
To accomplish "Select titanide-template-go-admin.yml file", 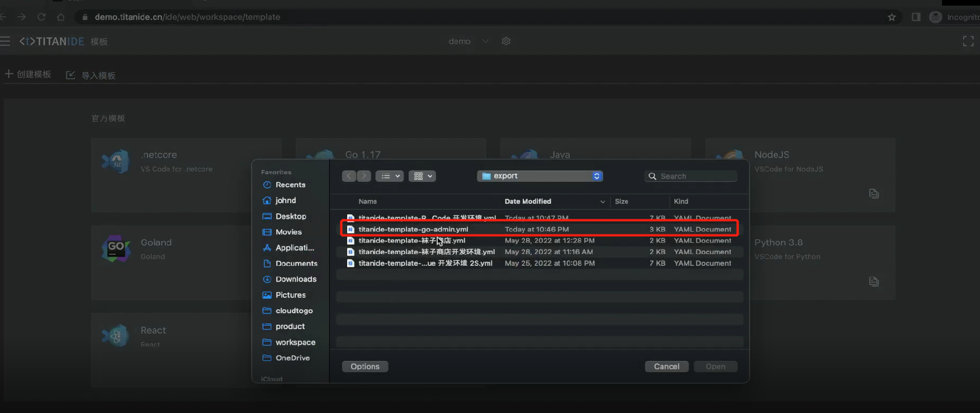I will [413, 229].
